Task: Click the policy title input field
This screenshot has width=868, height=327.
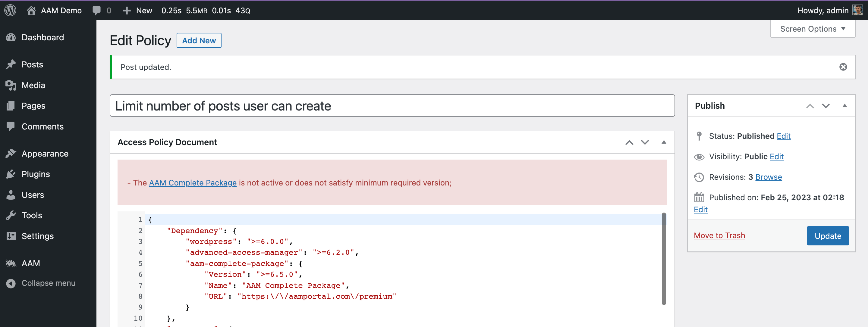Action: click(392, 106)
